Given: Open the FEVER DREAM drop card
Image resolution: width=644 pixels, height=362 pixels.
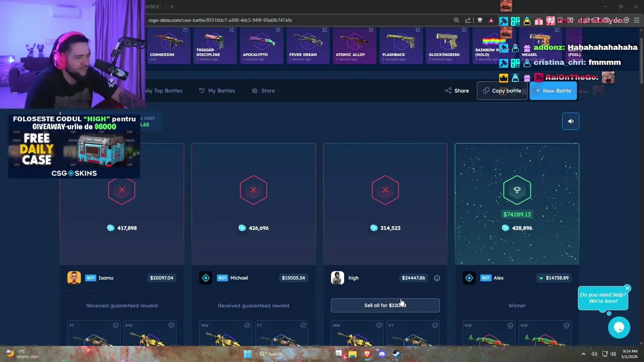Looking at the screenshot, I should [x=308, y=46].
